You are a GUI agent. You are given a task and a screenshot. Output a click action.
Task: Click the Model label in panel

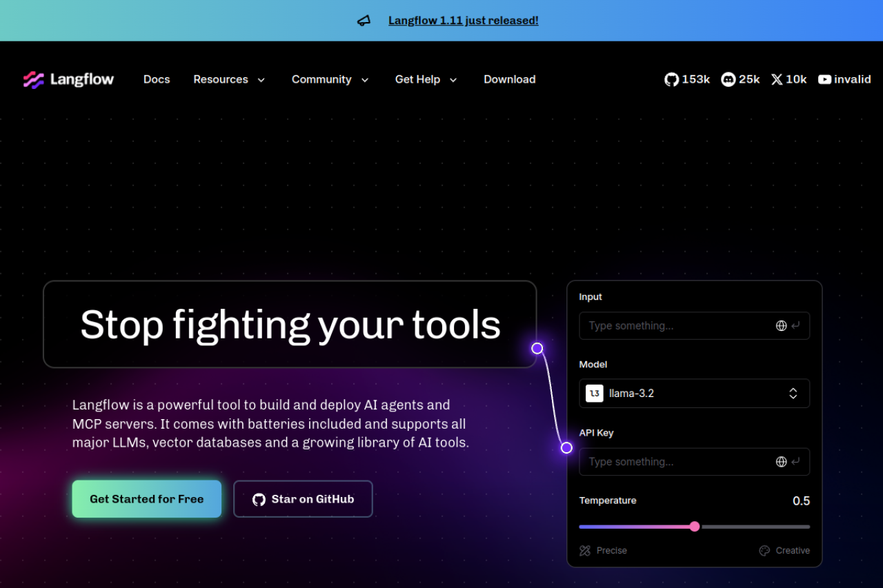(593, 365)
